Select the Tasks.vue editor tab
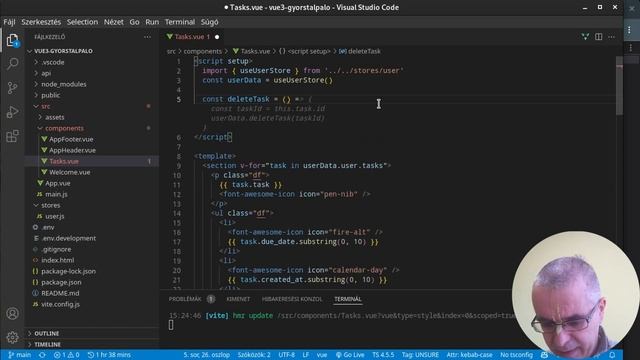 click(x=192, y=37)
